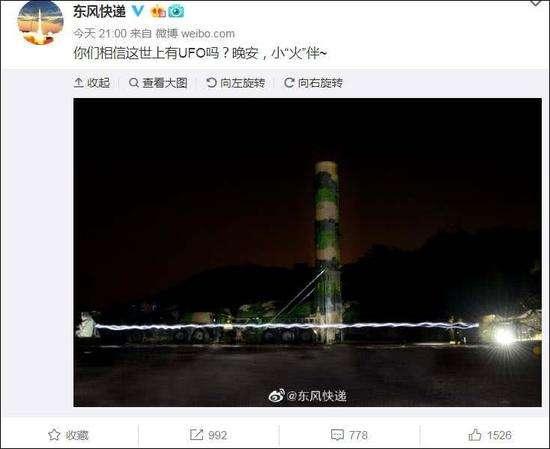
Task: Click the night missile photo
Action: pyautogui.click(x=307, y=253)
